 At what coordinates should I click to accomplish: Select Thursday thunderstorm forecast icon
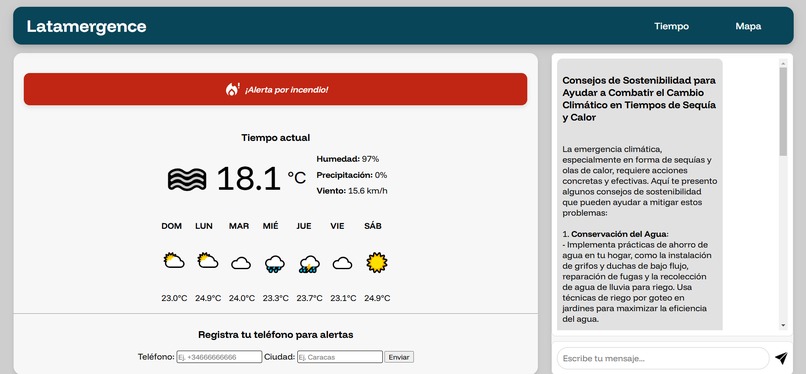tap(309, 264)
